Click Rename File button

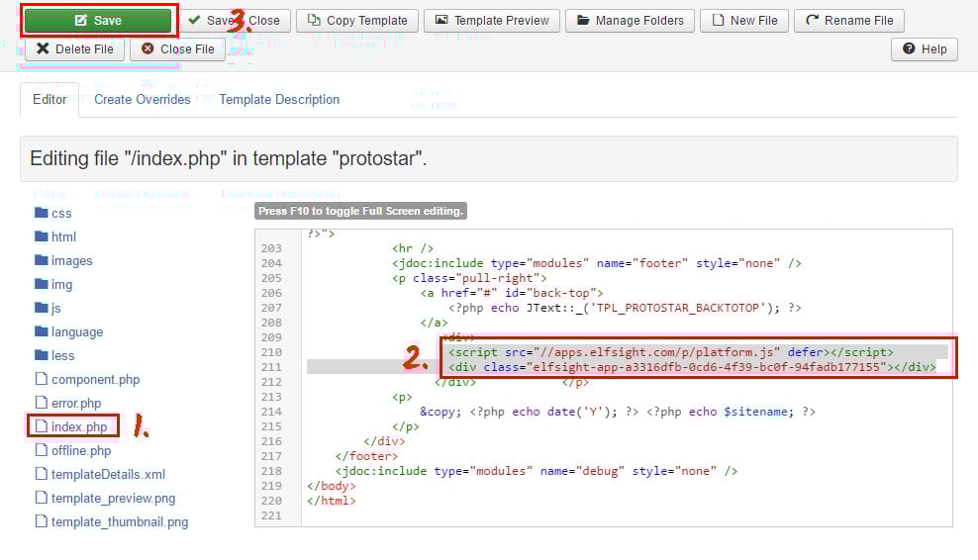(x=849, y=21)
